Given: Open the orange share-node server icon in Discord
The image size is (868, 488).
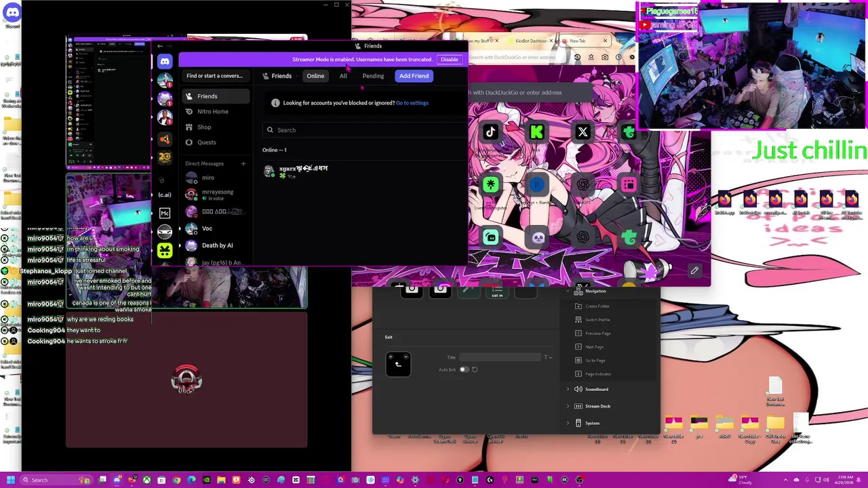Looking at the screenshot, I should 165,139.
